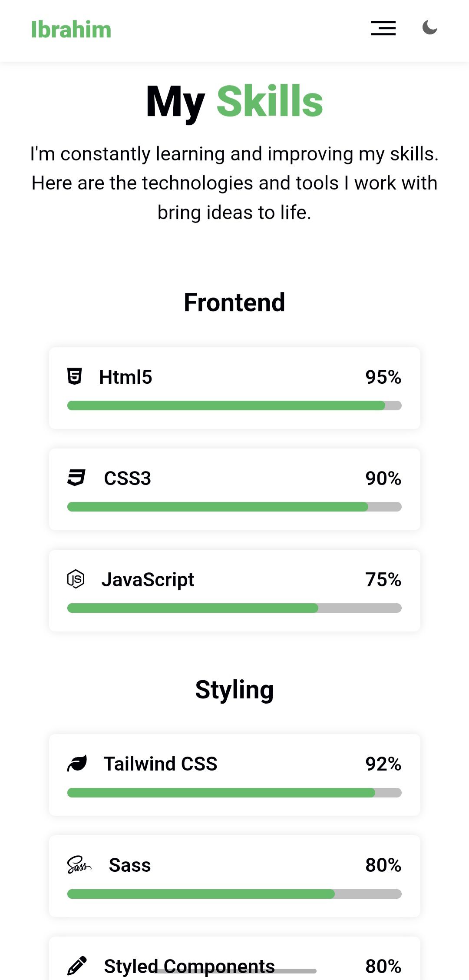Open the hamburger navigation menu
This screenshot has width=469, height=980.
tap(383, 28)
